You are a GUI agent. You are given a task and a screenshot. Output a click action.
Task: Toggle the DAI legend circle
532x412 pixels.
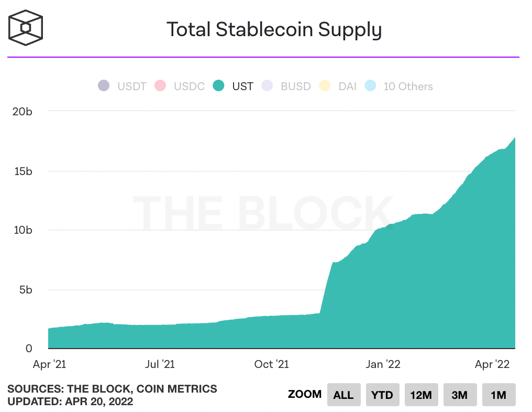pyautogui.click(x=325, y=86)
